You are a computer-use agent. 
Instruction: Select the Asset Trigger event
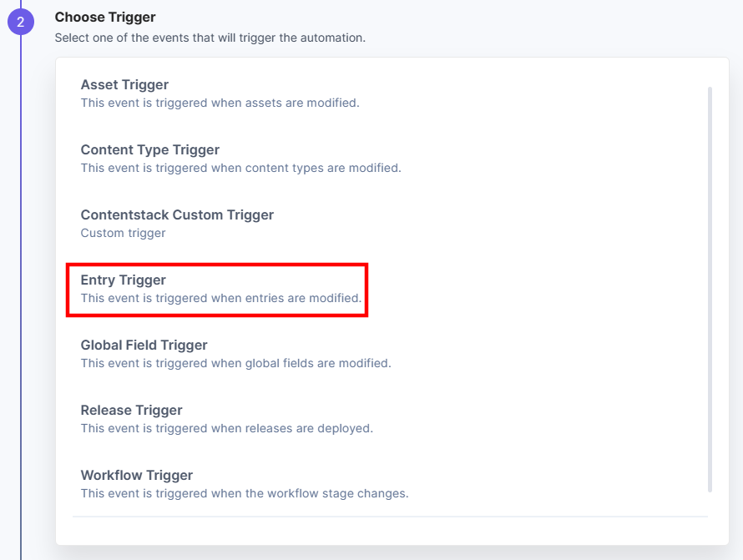coord(124,84)
